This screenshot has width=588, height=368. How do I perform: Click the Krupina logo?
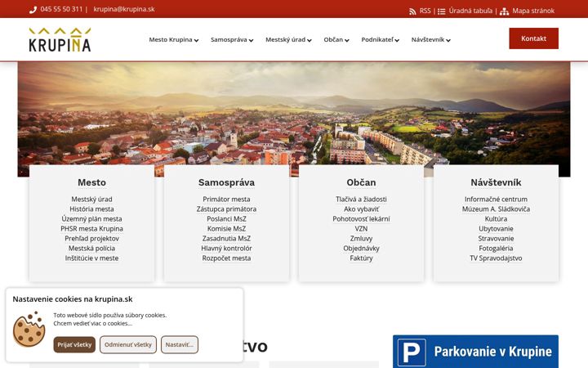(60, 39)
